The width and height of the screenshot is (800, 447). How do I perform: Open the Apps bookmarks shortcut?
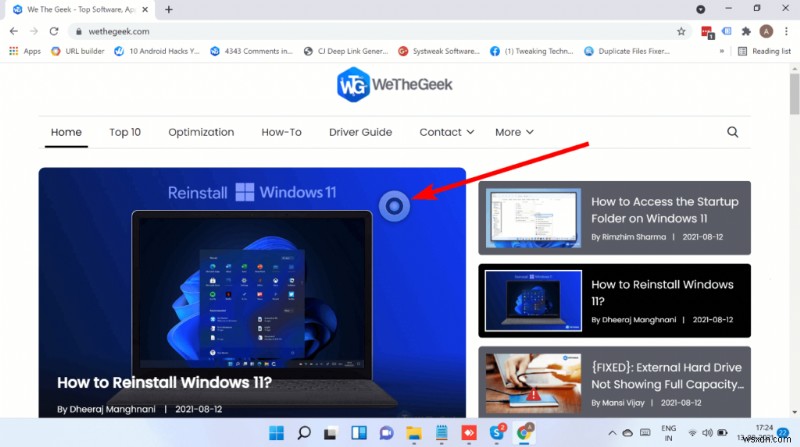pyautogui.click(x=24, y=51)
